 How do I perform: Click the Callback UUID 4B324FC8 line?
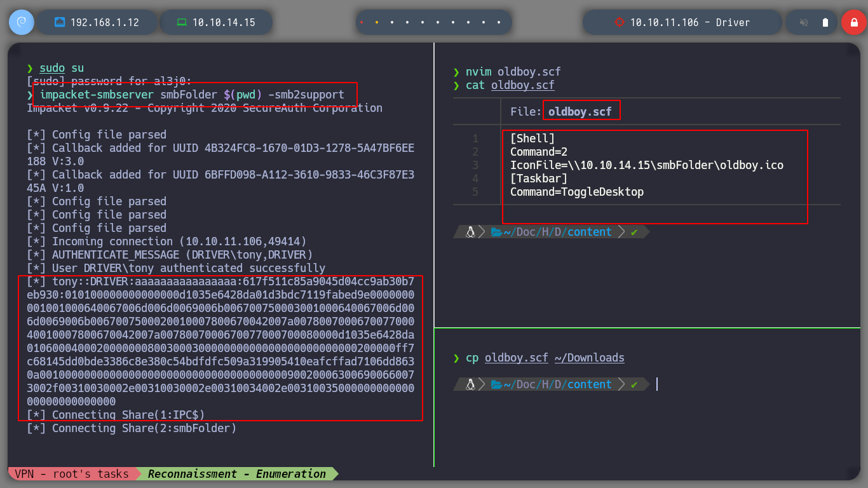[220, 154]
